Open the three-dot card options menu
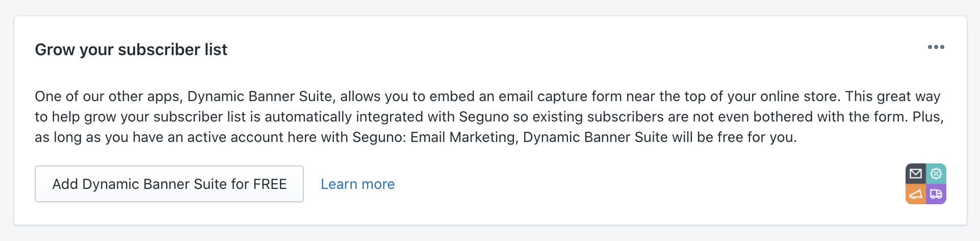This screenshot has height=241, width=980. 936,47
